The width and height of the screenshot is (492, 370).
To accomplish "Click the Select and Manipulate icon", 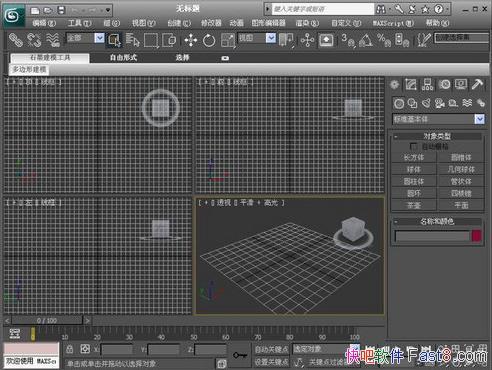I will (307, 40).
